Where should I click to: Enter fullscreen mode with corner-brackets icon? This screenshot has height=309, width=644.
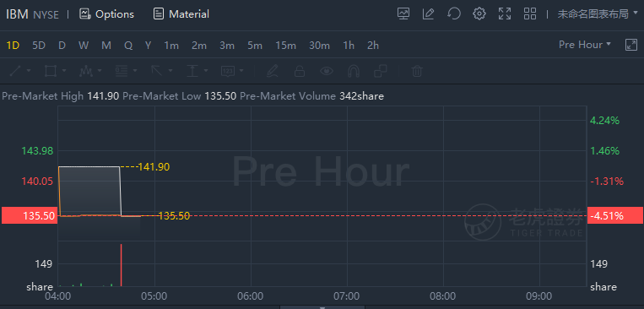pos(505,14)
